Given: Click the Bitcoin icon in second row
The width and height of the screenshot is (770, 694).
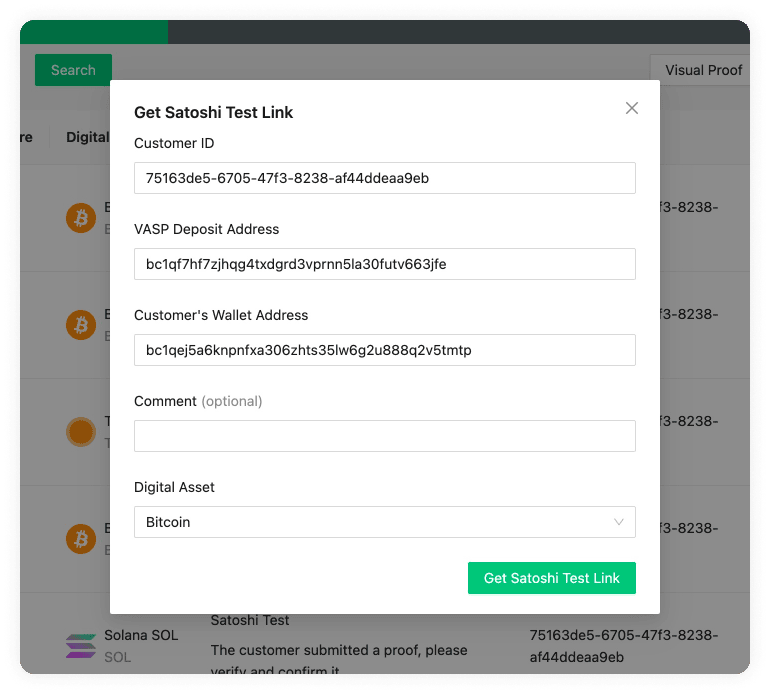Looking at the screenshot, I should (x=80, y=324).
